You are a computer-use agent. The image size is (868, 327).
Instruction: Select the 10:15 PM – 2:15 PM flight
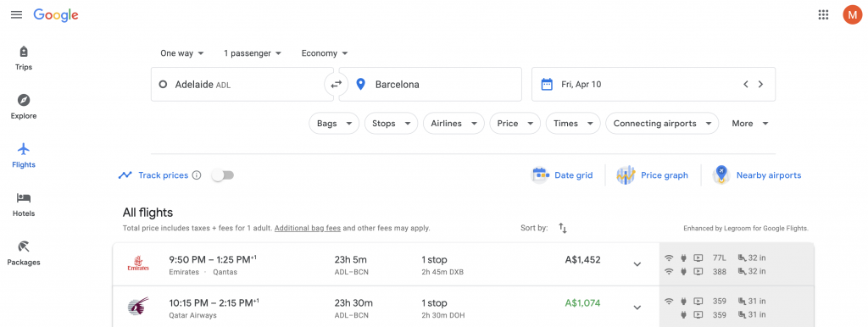(x=386, y=307)
